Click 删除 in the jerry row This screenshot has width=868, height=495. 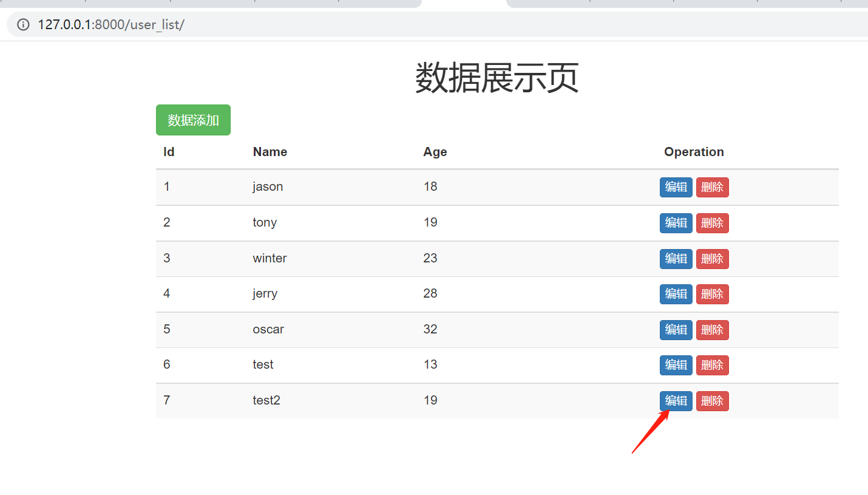pyautogui.click(x=712, y=294)
